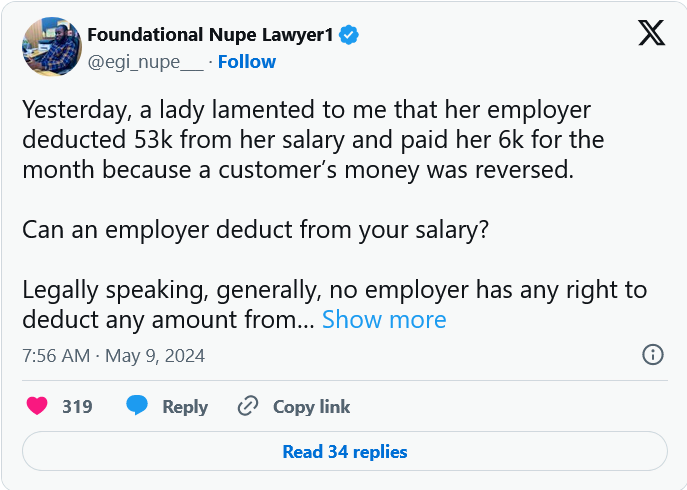Click the copy link chain icon
Viewport: 687px width, 490px height.
[248, 406]
